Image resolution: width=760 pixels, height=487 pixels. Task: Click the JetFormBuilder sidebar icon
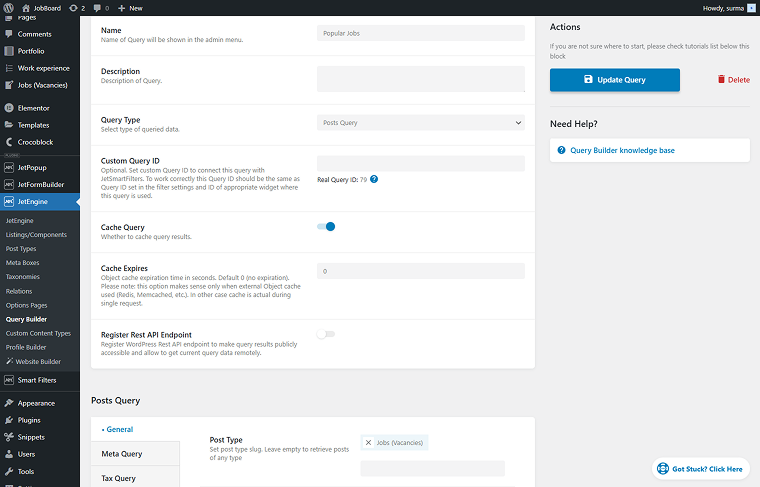coord(9,185)
